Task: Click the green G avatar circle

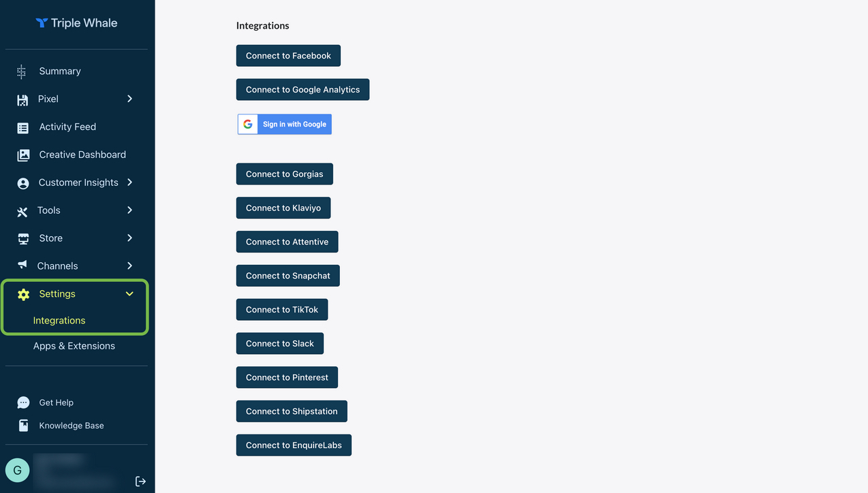Action: pos(17,470)
